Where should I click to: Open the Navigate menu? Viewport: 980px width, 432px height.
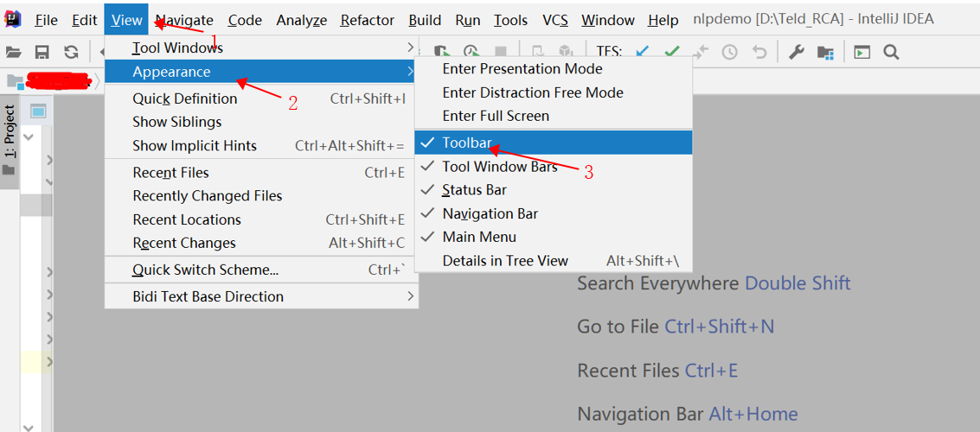click(x=184, y=21)
